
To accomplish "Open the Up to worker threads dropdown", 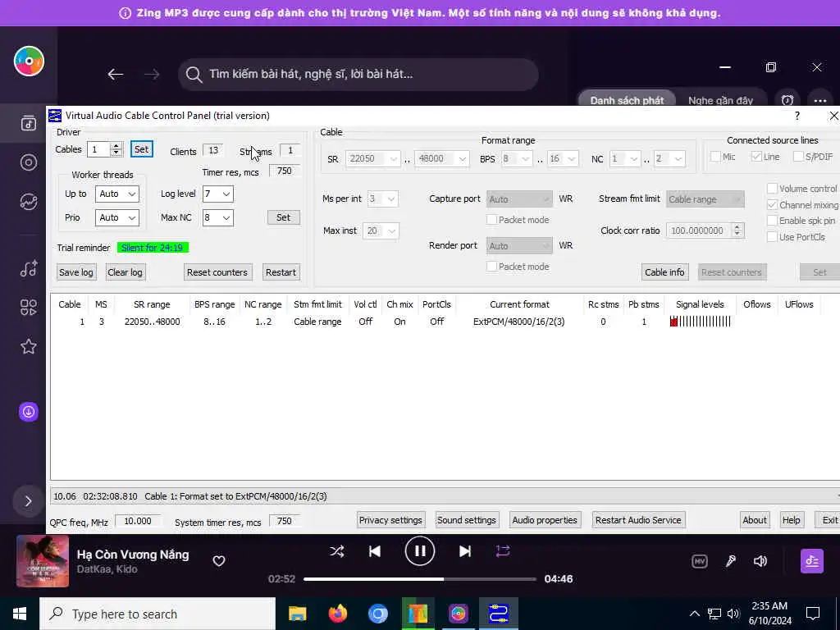I will (x=116, y=194).
